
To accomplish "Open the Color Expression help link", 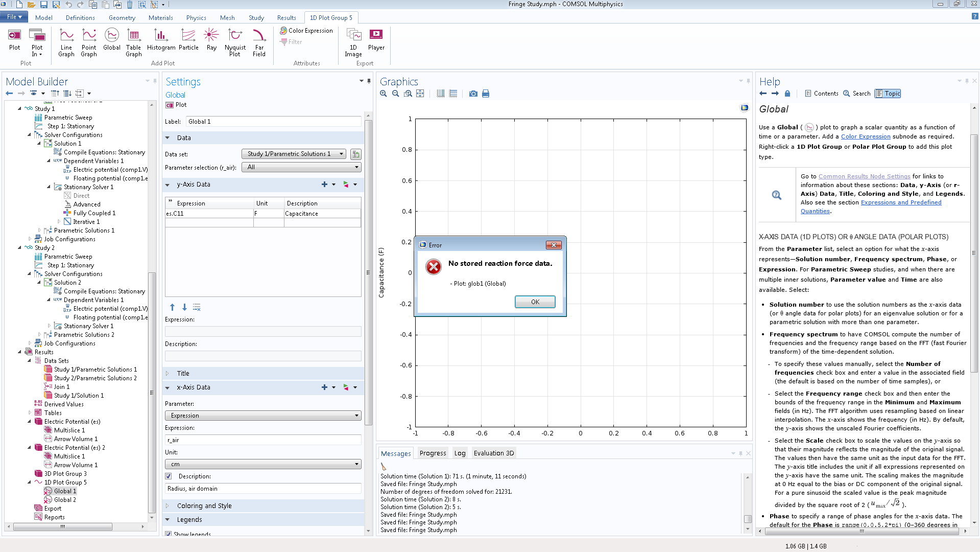I will tap(865, 136).
